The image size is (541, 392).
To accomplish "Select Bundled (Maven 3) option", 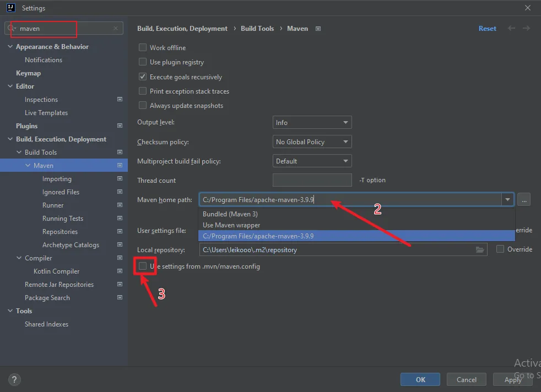I will (x=230, y=214).
